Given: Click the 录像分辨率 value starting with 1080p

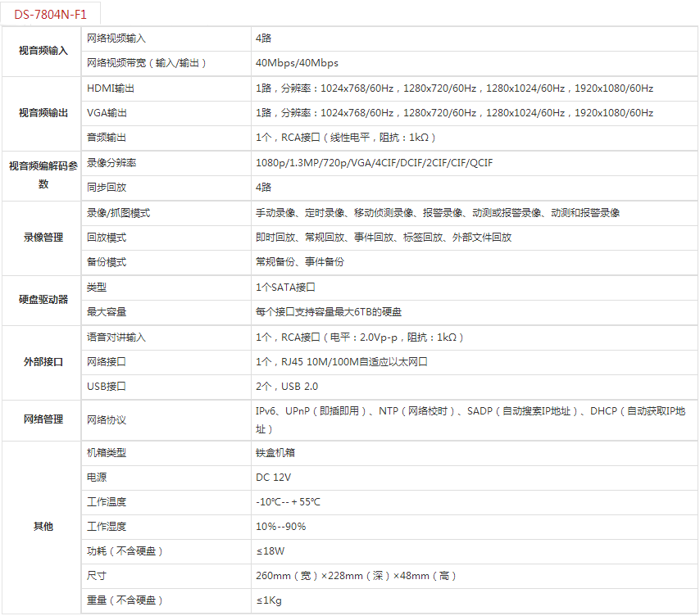Looking at the screenshot, I should [x=374, y=163].
